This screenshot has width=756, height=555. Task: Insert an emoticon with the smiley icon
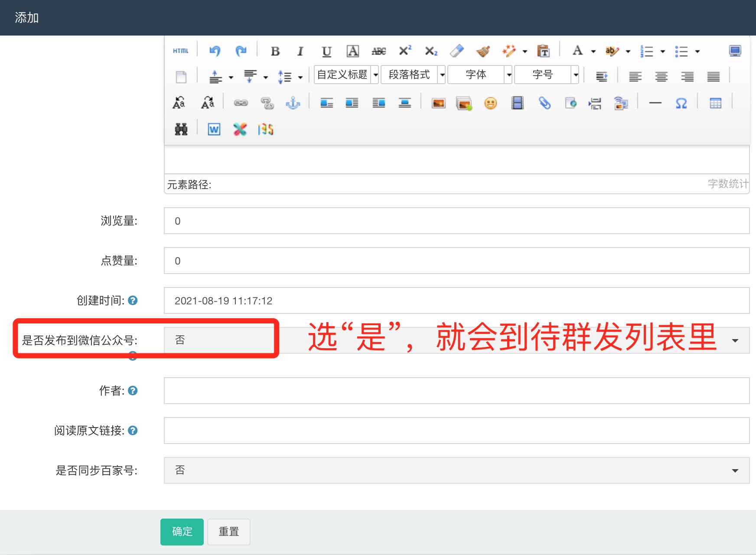(490, 103)
